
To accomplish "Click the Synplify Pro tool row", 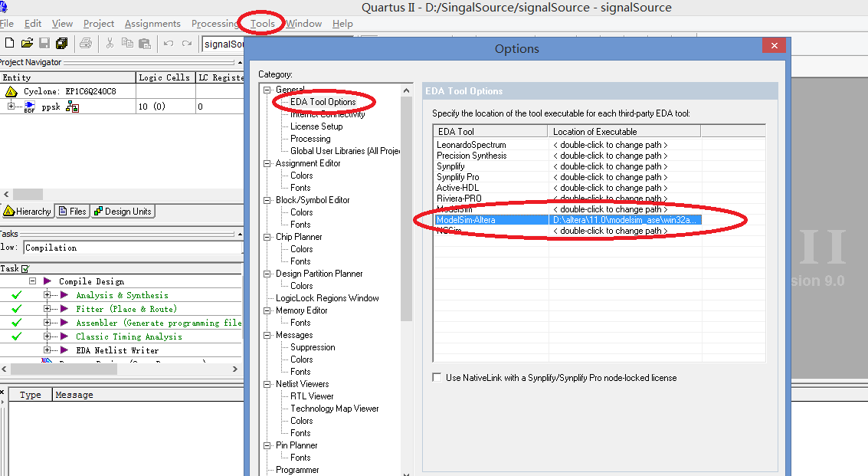I will coord(568,177).
